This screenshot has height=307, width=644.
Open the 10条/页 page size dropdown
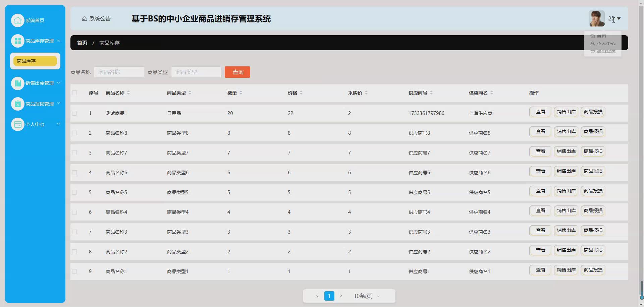click(x=367, y=296)
